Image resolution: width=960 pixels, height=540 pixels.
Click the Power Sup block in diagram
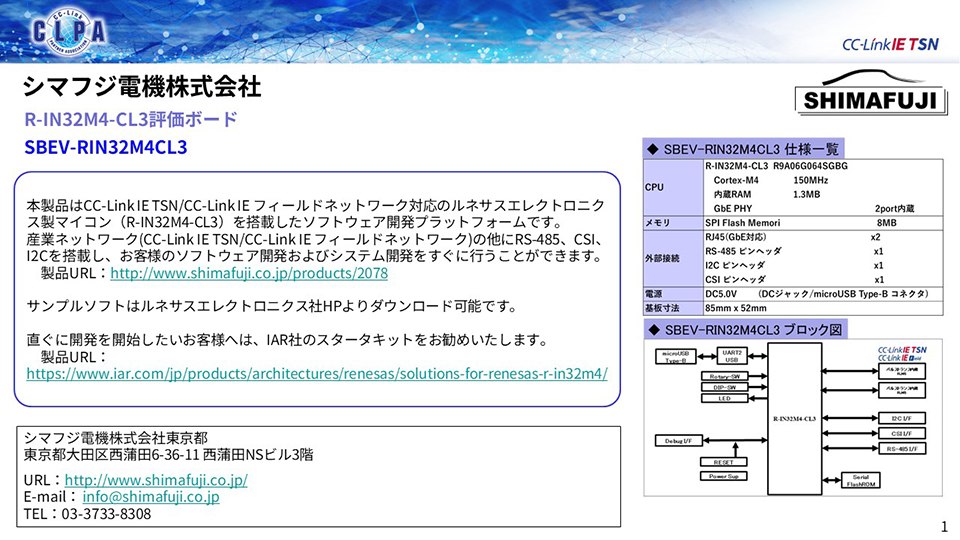click(724, 476)
